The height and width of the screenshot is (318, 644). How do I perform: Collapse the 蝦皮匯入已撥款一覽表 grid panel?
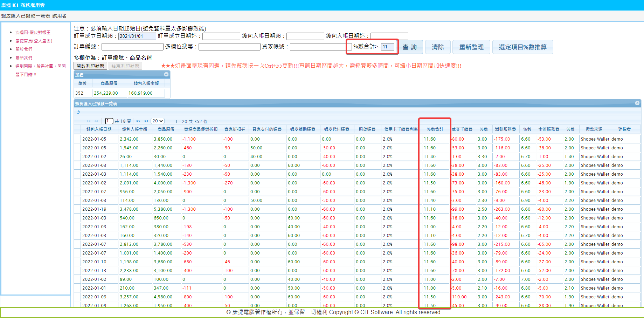(x=637, y=103)
